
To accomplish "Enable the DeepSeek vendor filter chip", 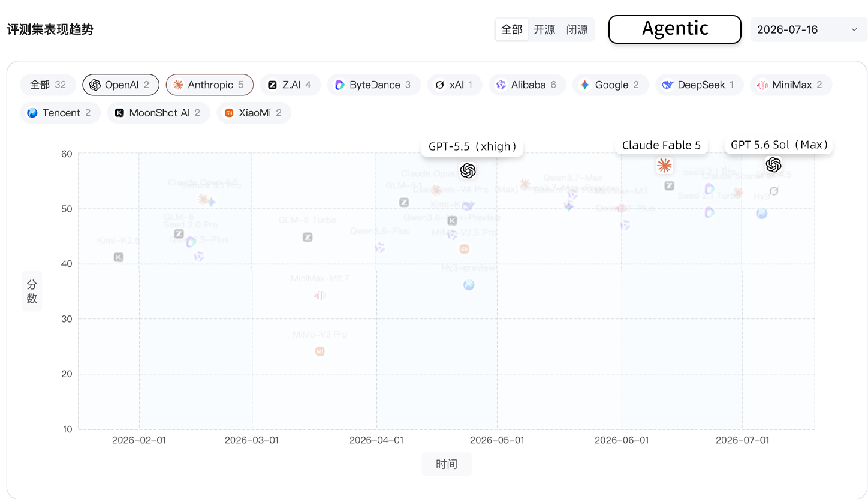I will click(700, 85).
